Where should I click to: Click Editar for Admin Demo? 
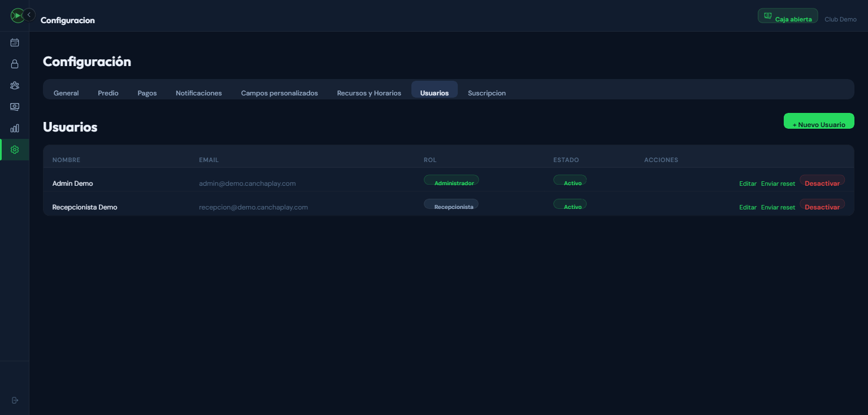coord(748,184)
